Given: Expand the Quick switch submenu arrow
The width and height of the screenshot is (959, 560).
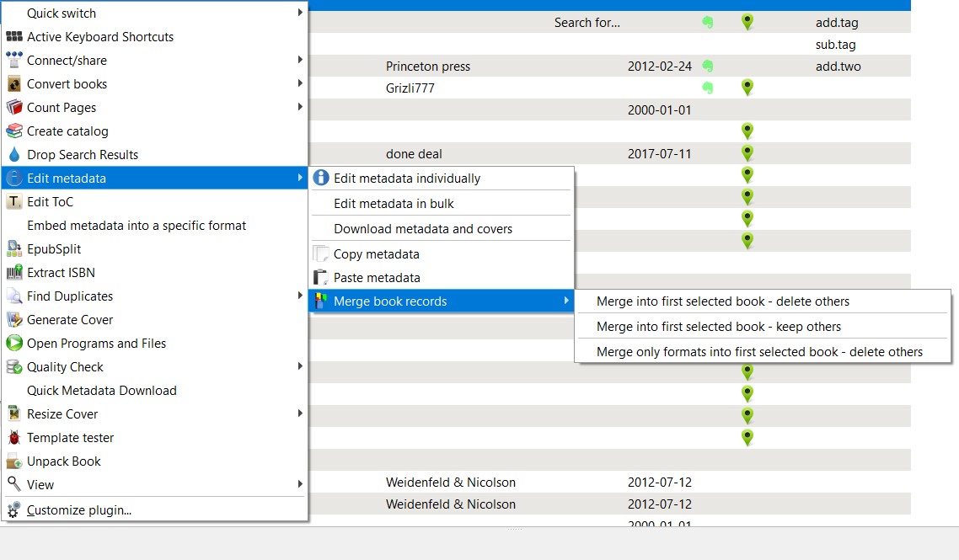Looking at the screenshot, I should click(x=300, y=13).
